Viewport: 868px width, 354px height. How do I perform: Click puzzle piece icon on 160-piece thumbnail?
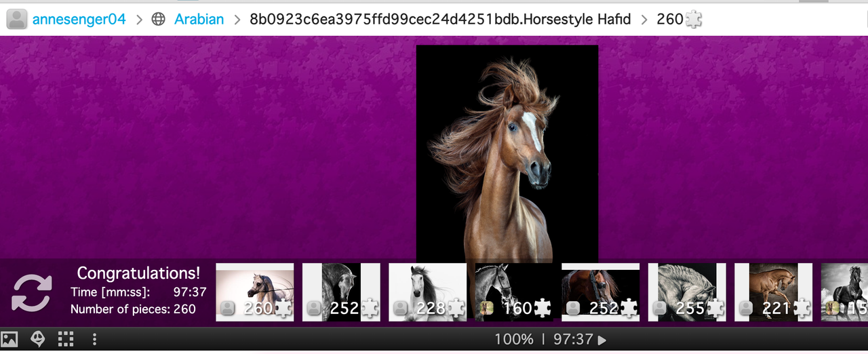542,309
